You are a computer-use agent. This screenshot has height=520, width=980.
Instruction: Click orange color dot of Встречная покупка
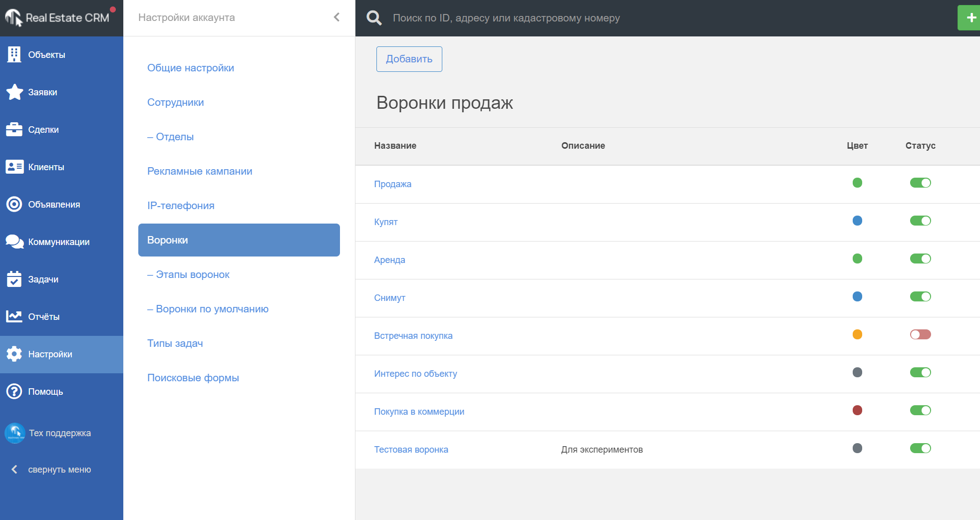pyautogui.click(x=857, y=334)
